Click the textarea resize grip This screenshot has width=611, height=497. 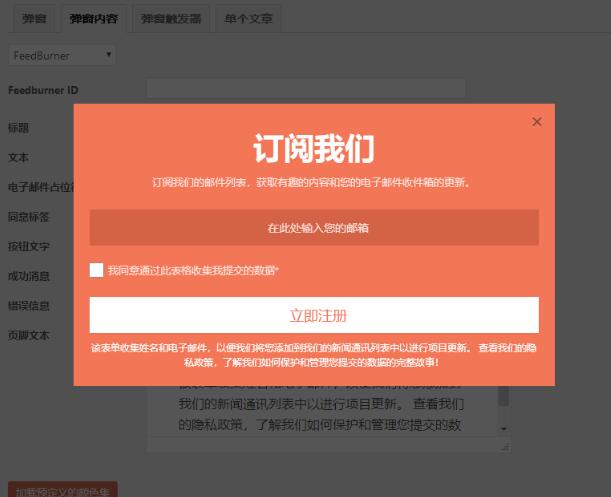click(x=505, y=447)
